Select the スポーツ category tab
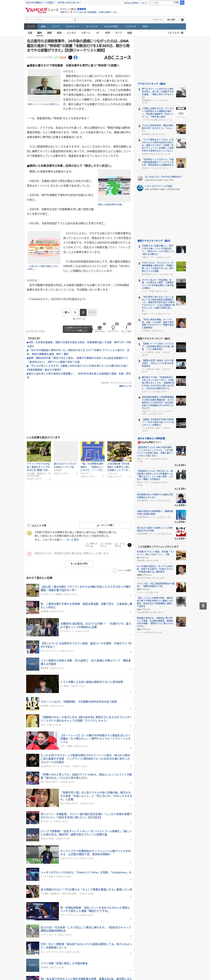The height and width of the screenshot is (980, 210). pos(86,33)
